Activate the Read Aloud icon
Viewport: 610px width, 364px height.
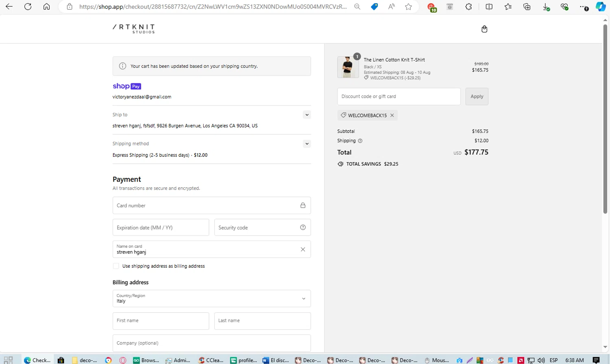391,6
